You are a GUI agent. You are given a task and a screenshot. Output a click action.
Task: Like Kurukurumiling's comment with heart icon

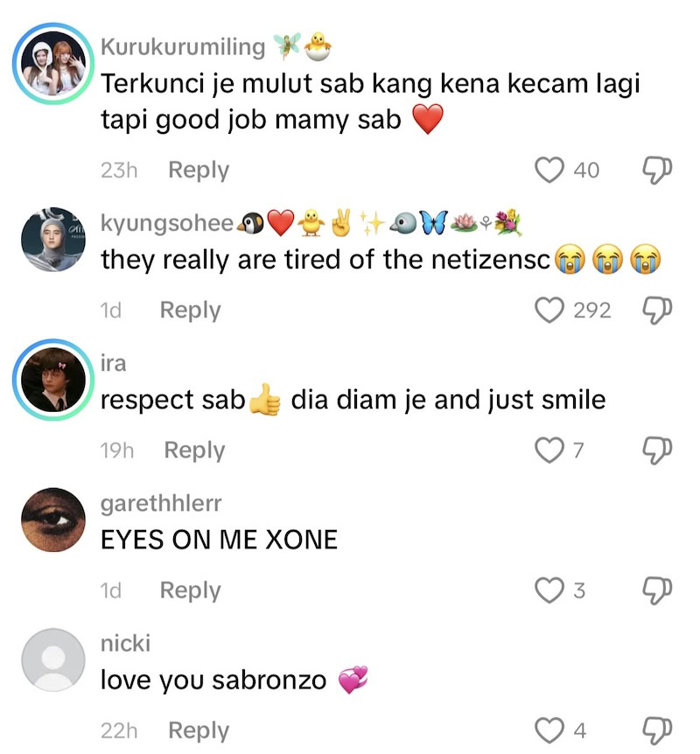(x=549, y=171)
